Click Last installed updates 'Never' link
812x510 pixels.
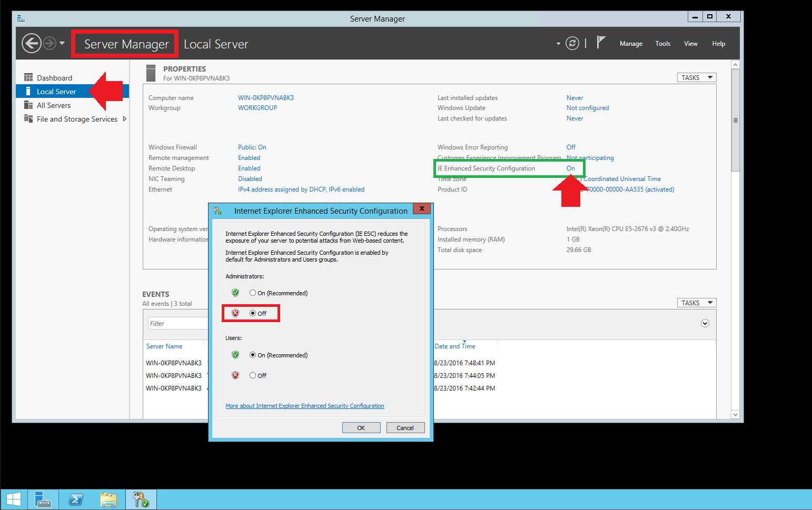click(575, 98)
